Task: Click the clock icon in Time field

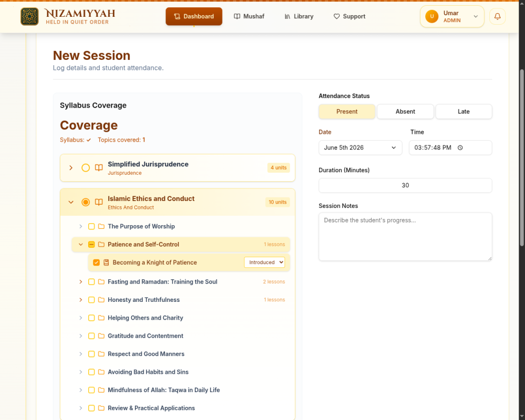Action: (x=460, y=148)
